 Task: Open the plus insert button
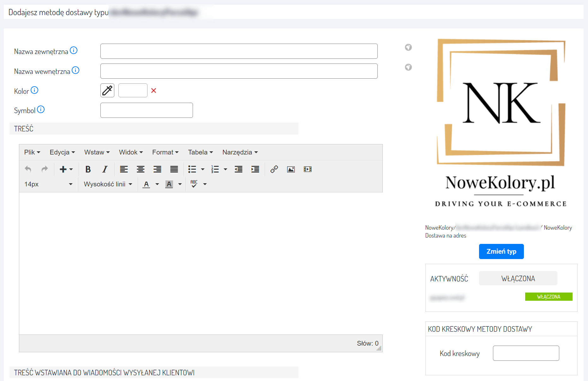(x=66, y=169)
